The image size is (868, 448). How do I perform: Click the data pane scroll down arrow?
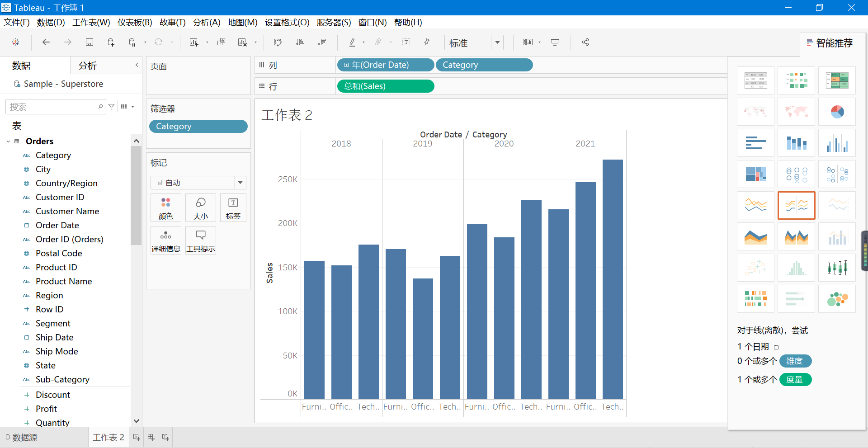pos(136,421)
